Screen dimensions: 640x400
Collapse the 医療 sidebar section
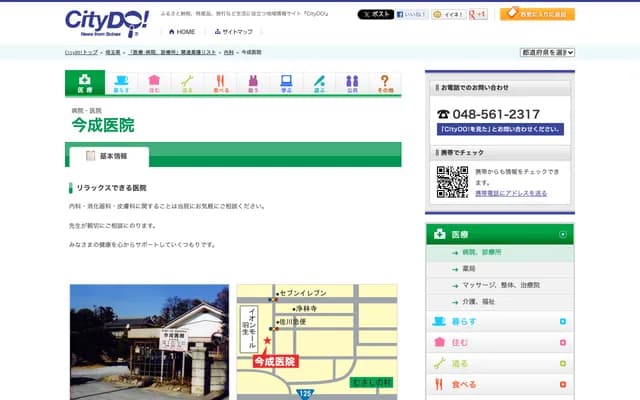[563, 234]
